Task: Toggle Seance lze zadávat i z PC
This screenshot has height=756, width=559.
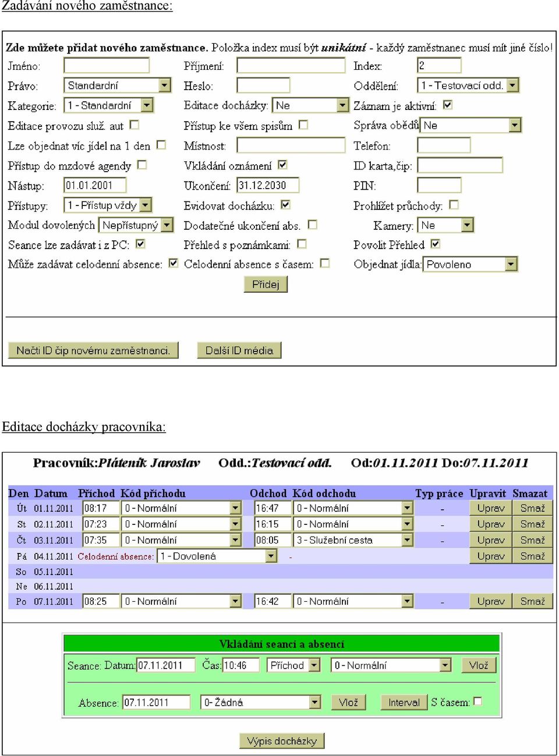Action: point(140,244)
